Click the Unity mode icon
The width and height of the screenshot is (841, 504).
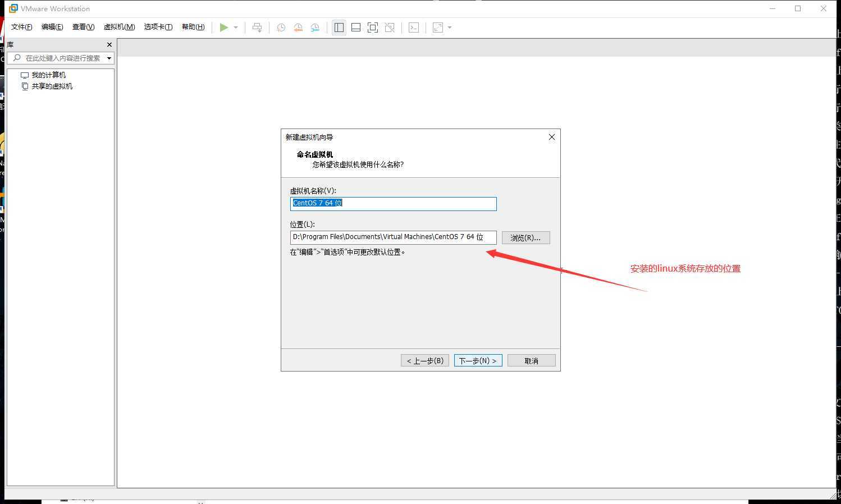[x=390, y=28]
